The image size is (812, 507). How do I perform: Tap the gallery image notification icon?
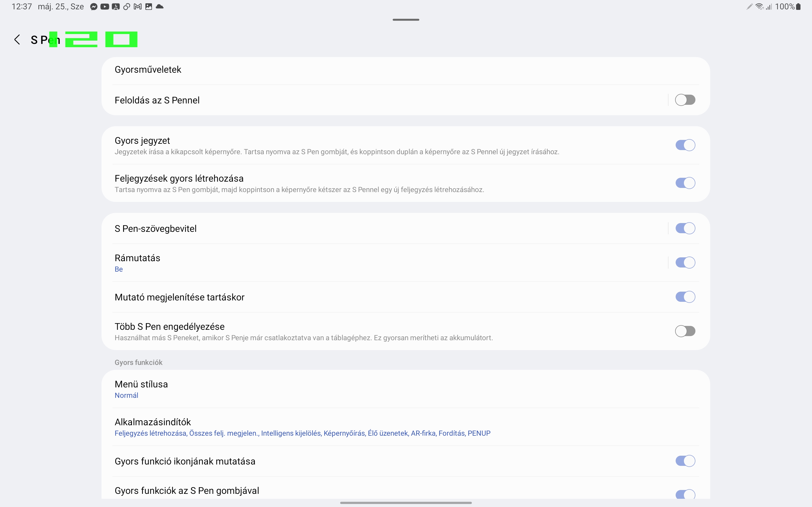(x=148, y=7)
